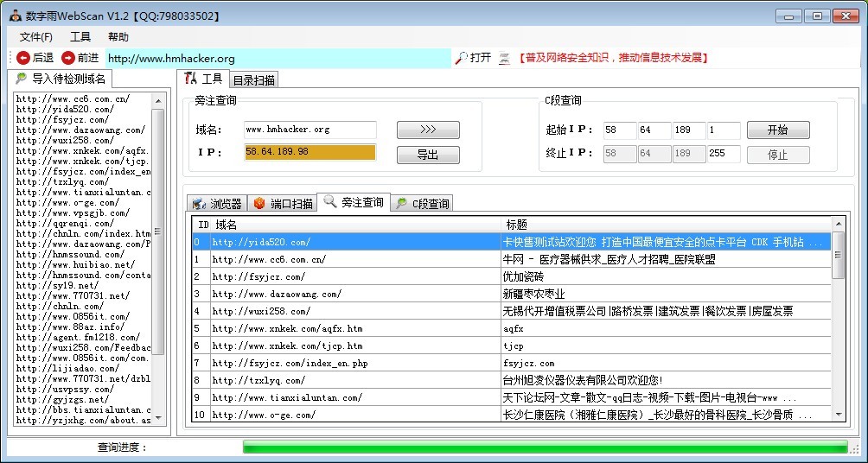Click the magnifier icon on the 旁注查询 tab
The image size is (868, 463).
point(330,202)
